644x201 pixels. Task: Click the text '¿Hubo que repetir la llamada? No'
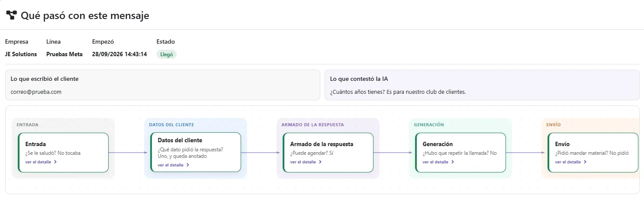[x=460, y=153]
